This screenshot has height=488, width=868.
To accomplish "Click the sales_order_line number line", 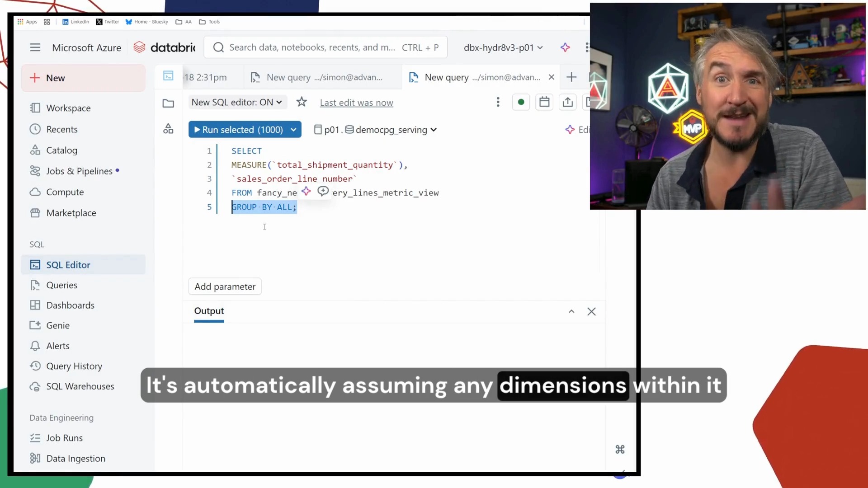I will pos(294,179).
